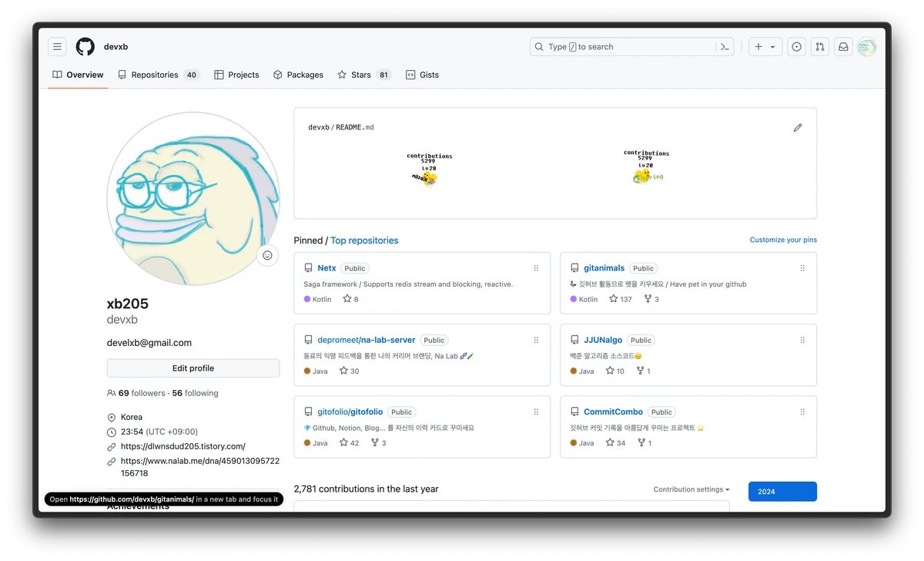The width and height of the screenshot is (924, 561).
Task: View gitanimals stargazers count 137
Action: 620,299
